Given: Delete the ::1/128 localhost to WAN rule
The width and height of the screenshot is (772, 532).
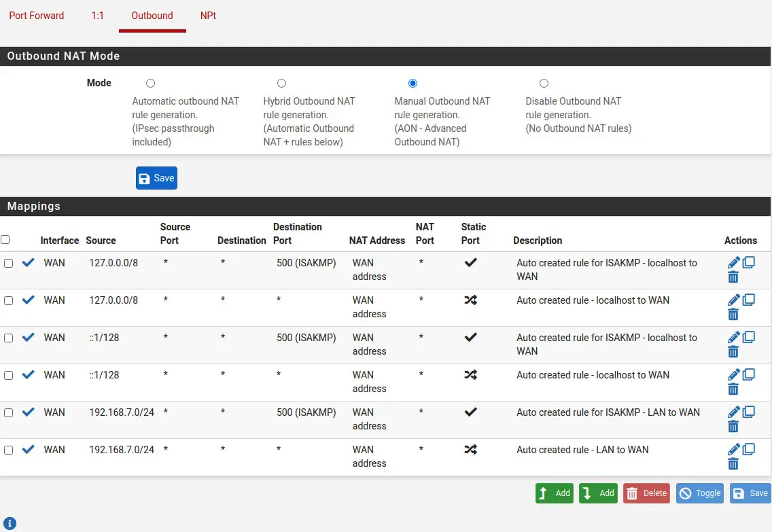Looking at the screenshot, I should [733, 389].
